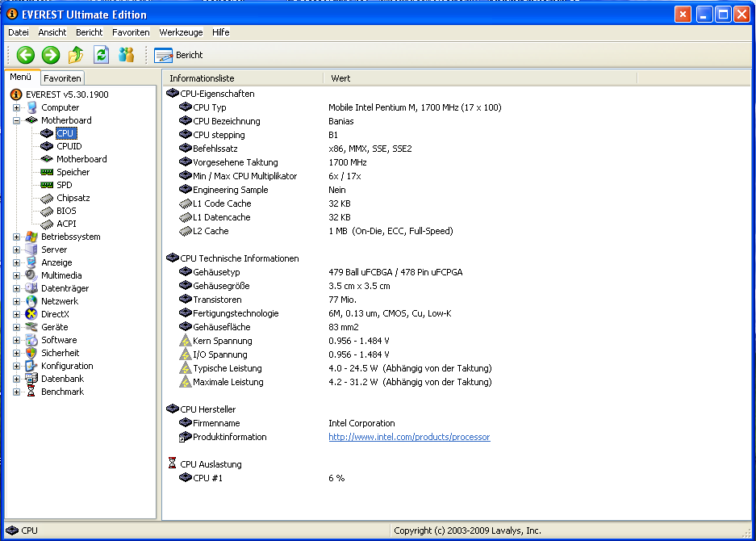This screenshot has height=541, width=756.
Task: Click the CPU Auslastung section header
Action: pyautogui.click(x=204, y=464)
